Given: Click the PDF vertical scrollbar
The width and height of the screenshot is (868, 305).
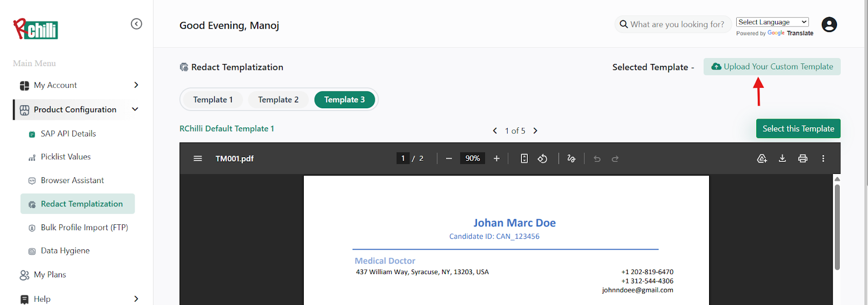Looking at the screenshot, I should 837,228.
